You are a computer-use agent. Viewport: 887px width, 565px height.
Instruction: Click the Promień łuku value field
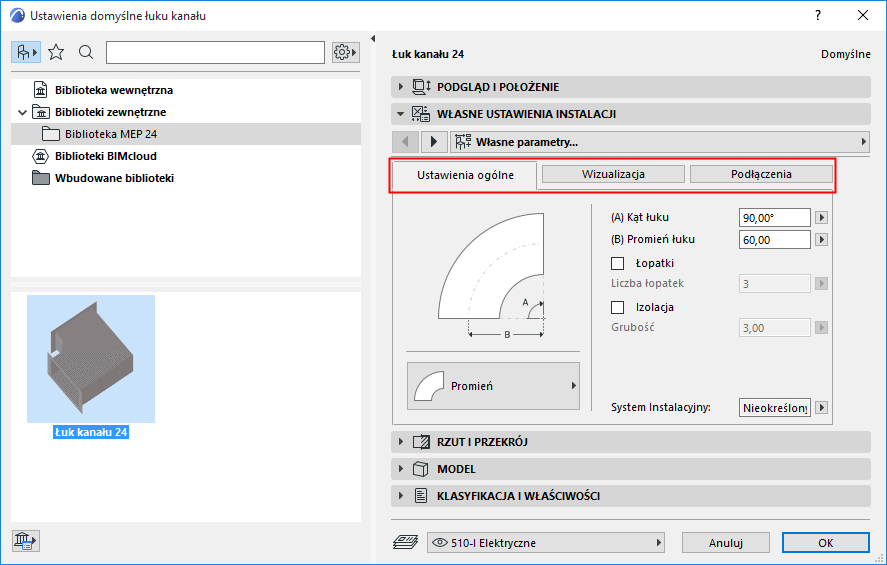pos(774,239)
